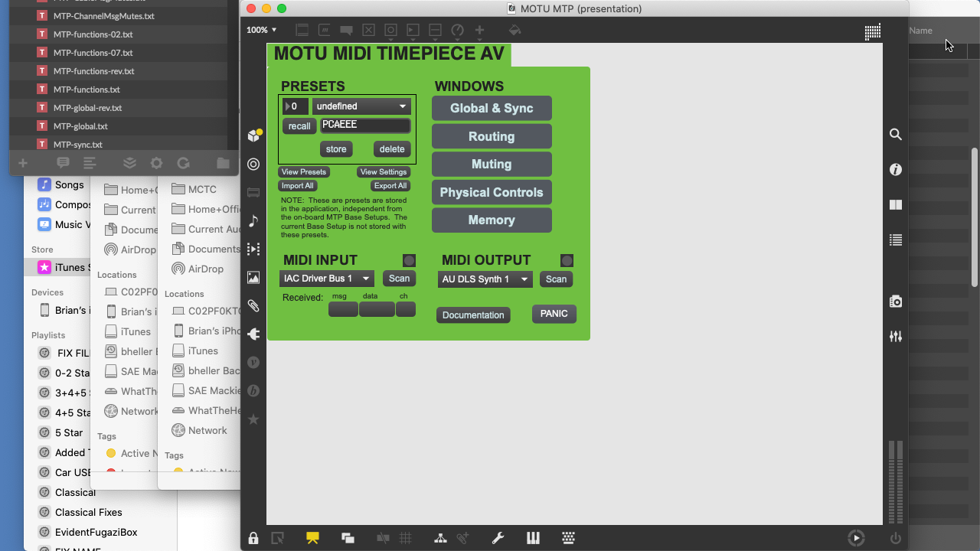
Task: Open the 100% zoom dropdown
Action: click(262, 30)
